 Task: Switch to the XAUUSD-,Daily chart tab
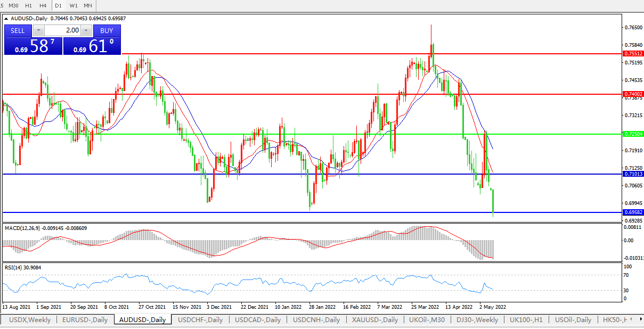click(x=374, y=320)
